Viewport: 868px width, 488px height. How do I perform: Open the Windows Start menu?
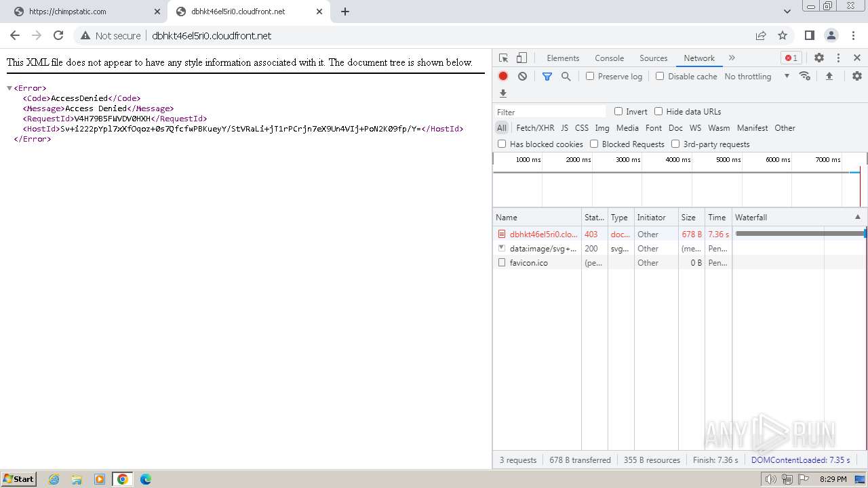point(18,479)
